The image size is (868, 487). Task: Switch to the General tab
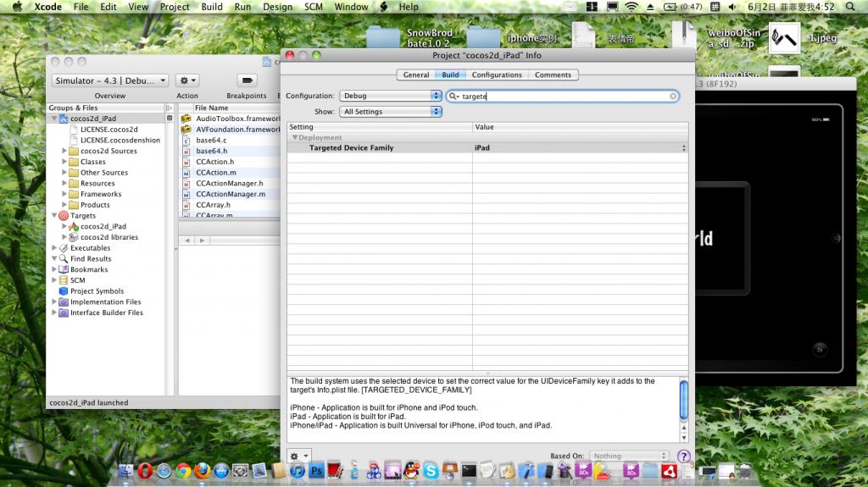point(416,75)
